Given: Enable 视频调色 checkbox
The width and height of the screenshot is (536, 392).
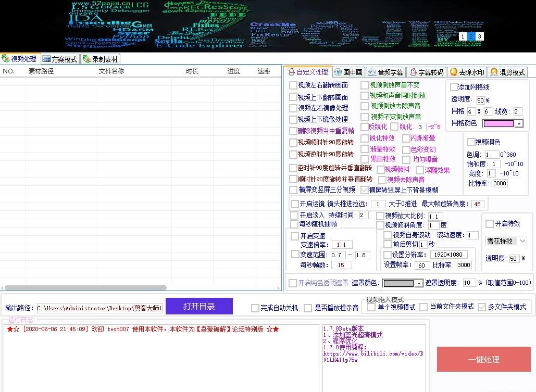Looking at the screenshot, I should [471, 142].
